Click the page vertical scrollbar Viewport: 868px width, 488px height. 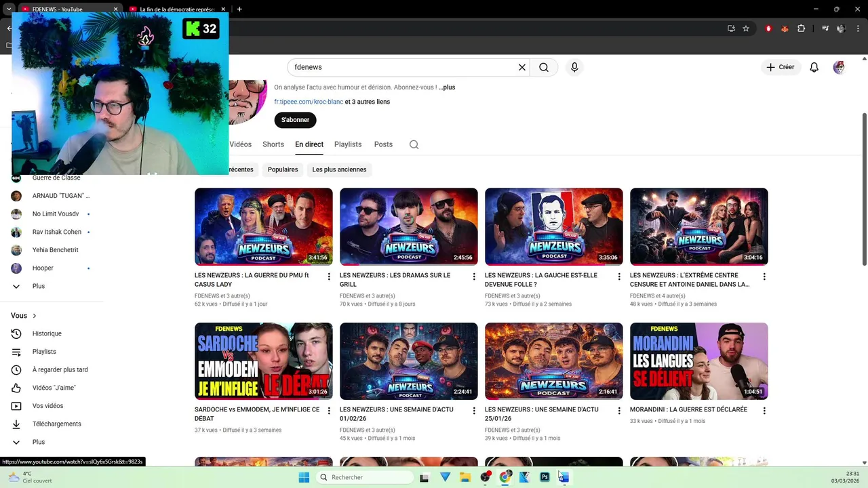tap(864, 190)
